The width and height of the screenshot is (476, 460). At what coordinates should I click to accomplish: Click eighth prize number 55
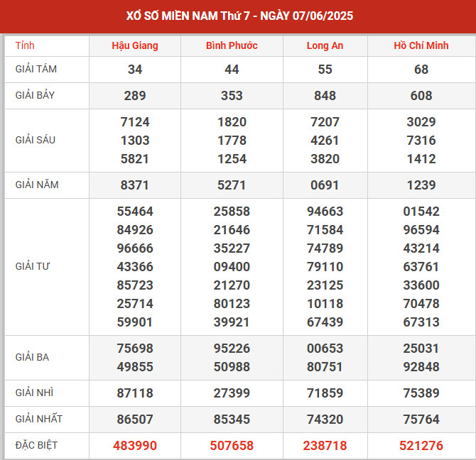click(325, 70)
